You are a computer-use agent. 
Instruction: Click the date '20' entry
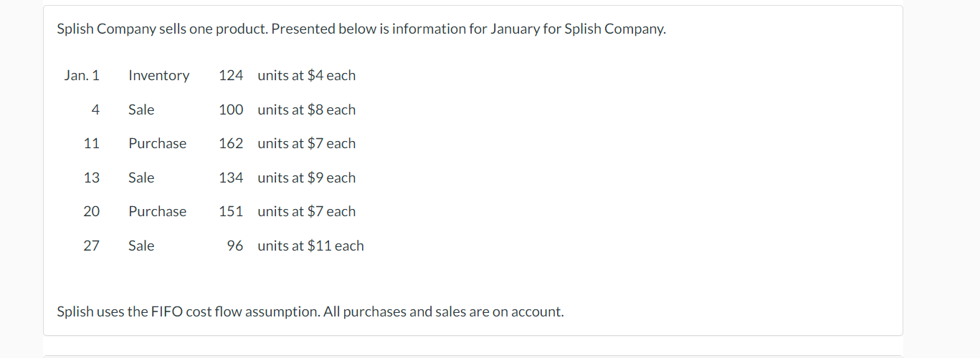pyautogui.click(x=91, y=211)
